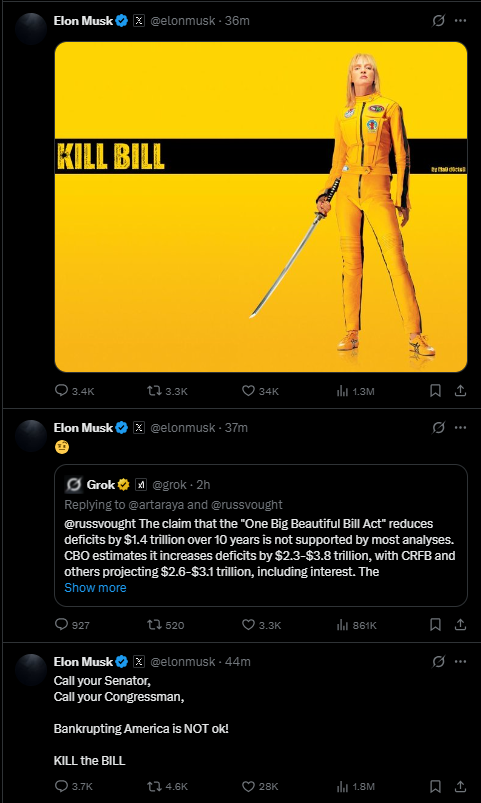Image resolution: width=481 pixels, height=803 pixels.
Task: Share the Kill Bill poster post
Action: [x=461, y=391]
